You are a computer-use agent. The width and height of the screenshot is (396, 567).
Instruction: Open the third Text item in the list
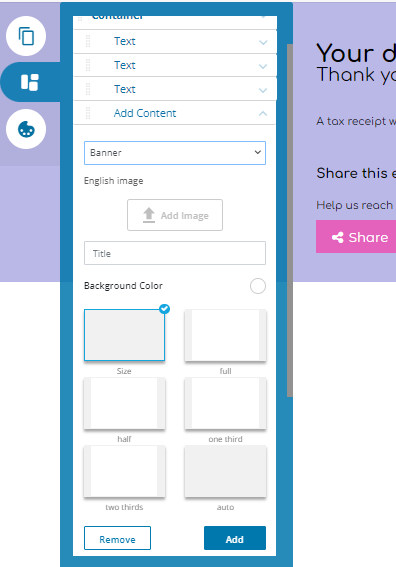[175, 89]
